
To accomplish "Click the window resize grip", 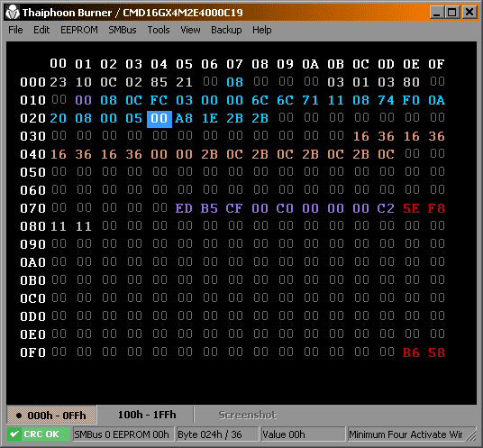I will (x=471, y=435).
